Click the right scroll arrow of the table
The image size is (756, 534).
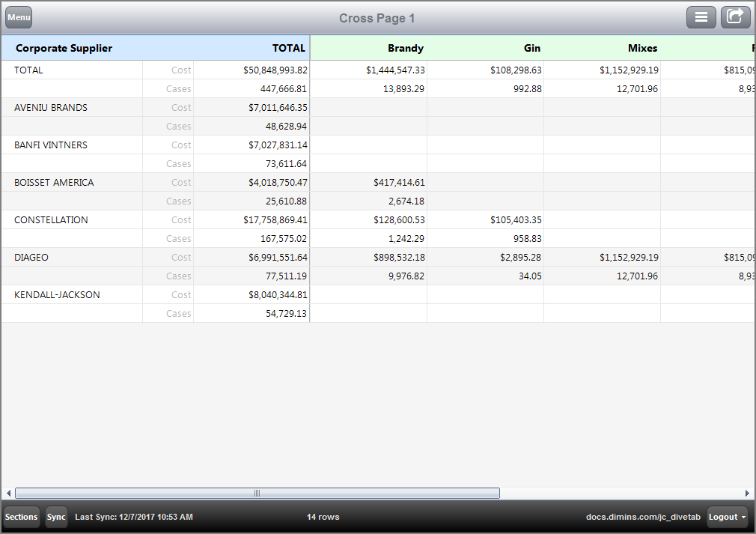pos(748,493)
